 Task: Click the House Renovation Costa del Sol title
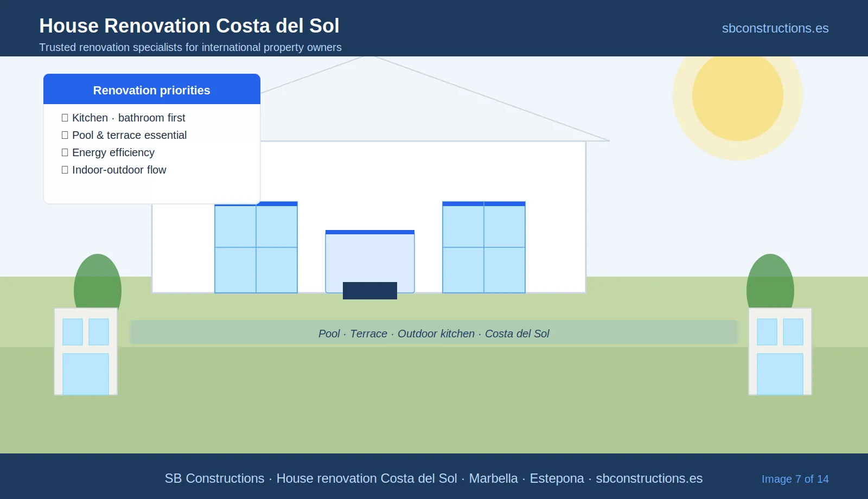[x=189, y=25]
